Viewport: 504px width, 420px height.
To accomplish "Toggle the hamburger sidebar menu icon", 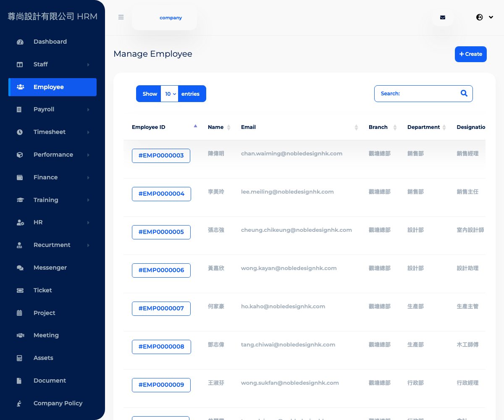I will tap(121, 18).
